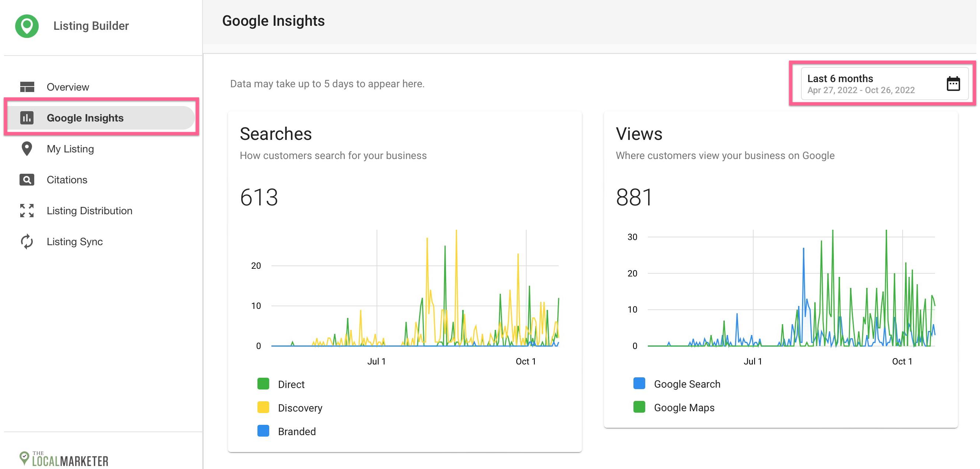Click the Jul 1 label under Searches chart
Viewport: 980px width, 469px height.
point(376,362)
